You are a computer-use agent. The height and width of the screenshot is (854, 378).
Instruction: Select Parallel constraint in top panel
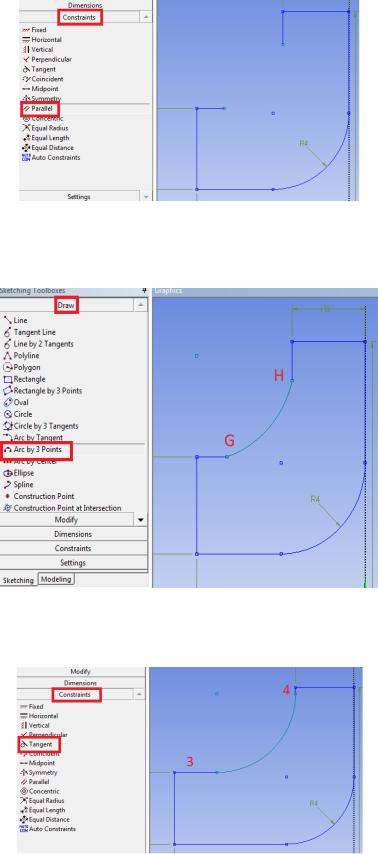coord(37,109)
